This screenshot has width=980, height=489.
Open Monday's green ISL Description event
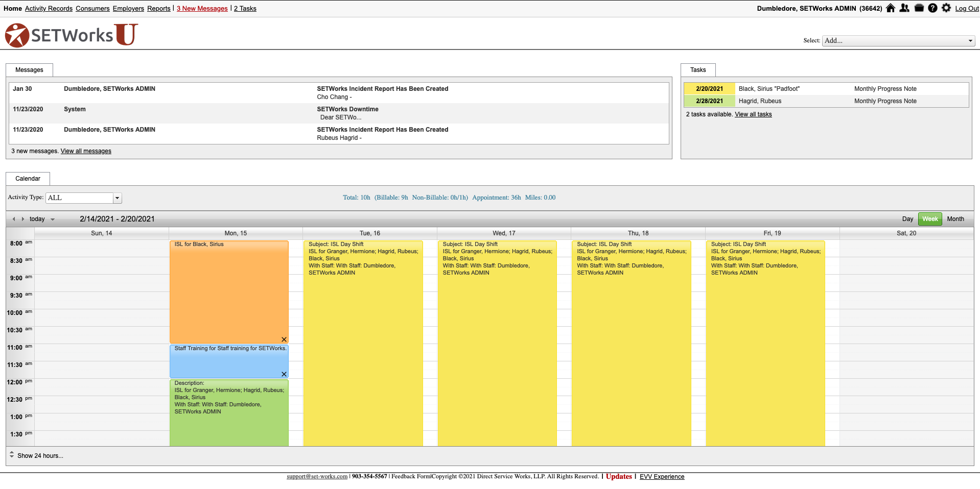coord(229,412)
